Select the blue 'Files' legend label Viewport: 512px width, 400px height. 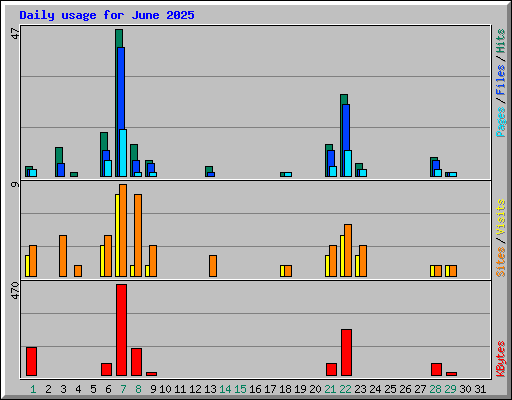tap(501, 80)
